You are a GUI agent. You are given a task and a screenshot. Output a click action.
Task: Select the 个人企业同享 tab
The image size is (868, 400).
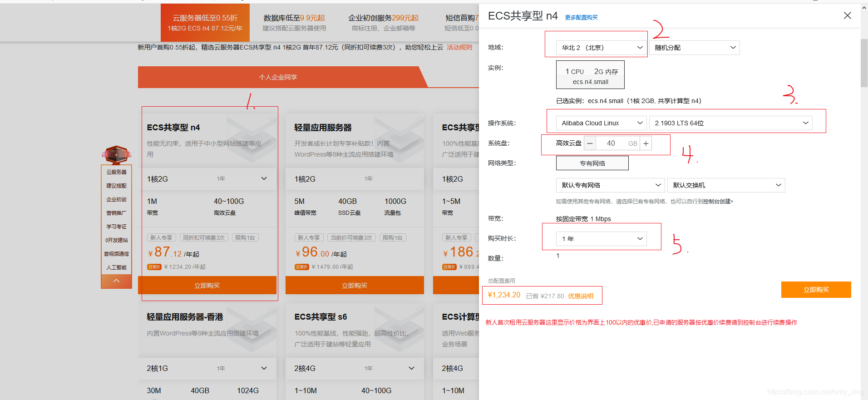278,77
